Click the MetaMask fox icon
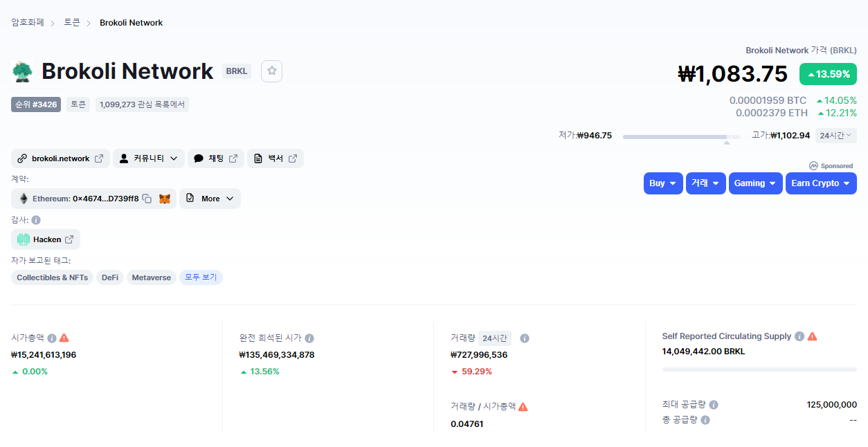The width and height of the screenshot is (868, 447). tap(165, 199)
